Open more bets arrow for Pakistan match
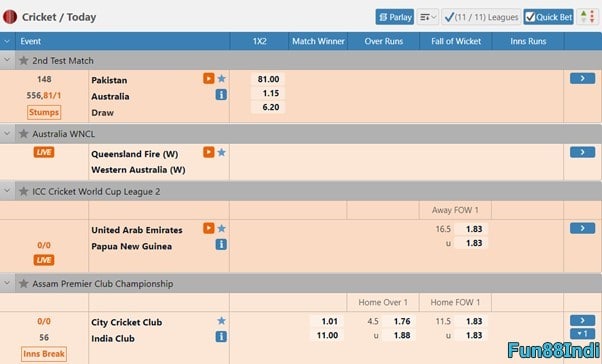 pyautogui.click(x=582, y=78)
